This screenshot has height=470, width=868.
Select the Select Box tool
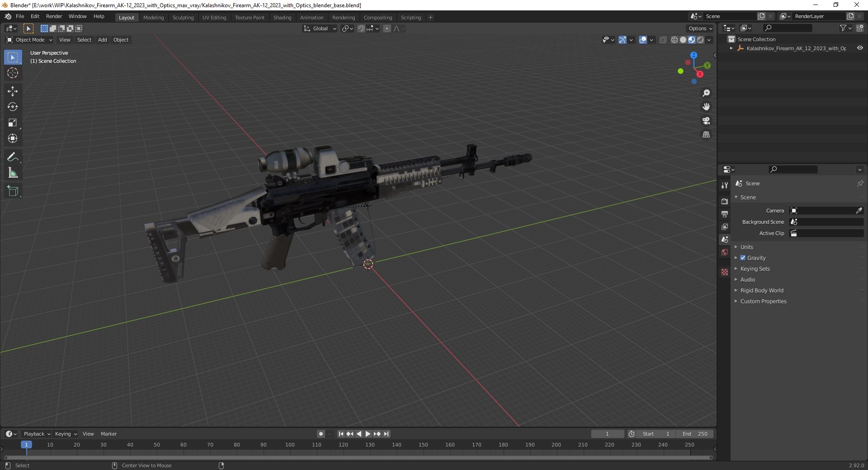point(13,57)
